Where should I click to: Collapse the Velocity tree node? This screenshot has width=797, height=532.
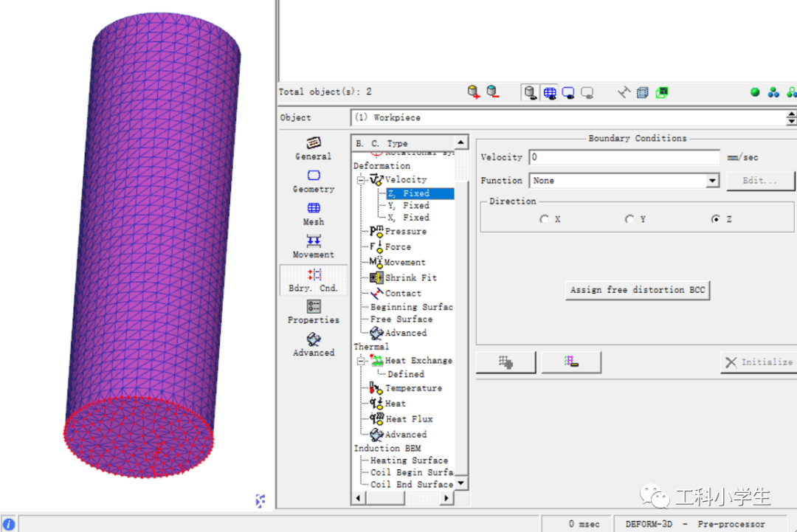(x=361, y=180)
